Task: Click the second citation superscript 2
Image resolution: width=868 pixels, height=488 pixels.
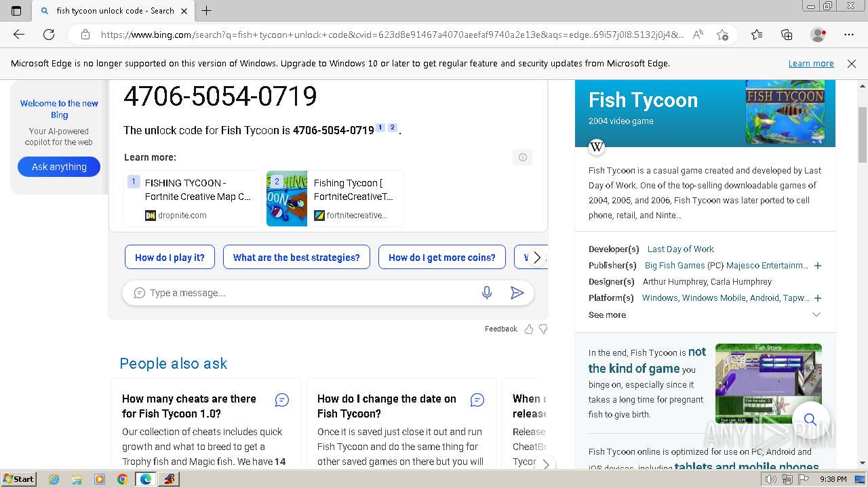Action: (x=392, y=127)
